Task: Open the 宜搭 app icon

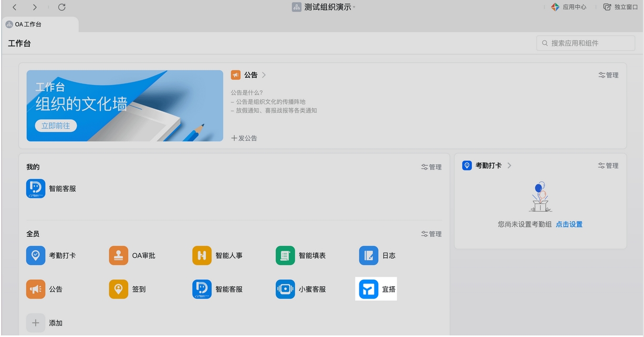Action: coord(369,289)
